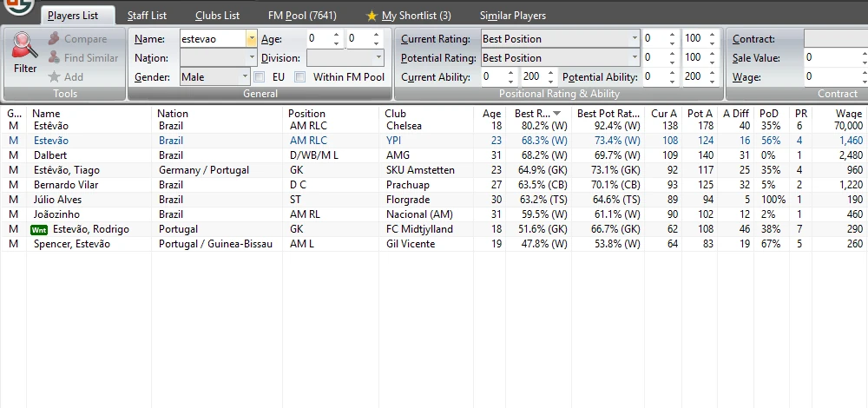Click the Portugal / Guinea-Bissau nation cell
The width and height of the screenshot is (868, 408).
215,244
